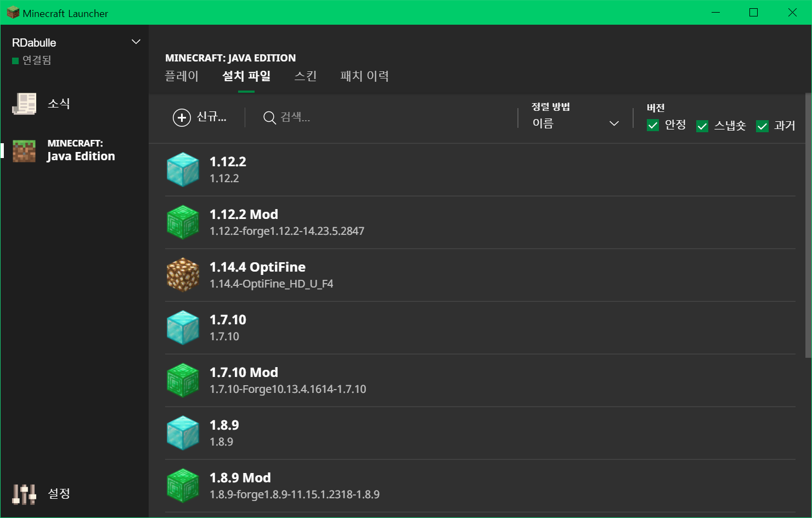Screen dimensions: 812x518
Task: Click the Minecraft Launcher title bar icon
Action: (x=13, y=13)
